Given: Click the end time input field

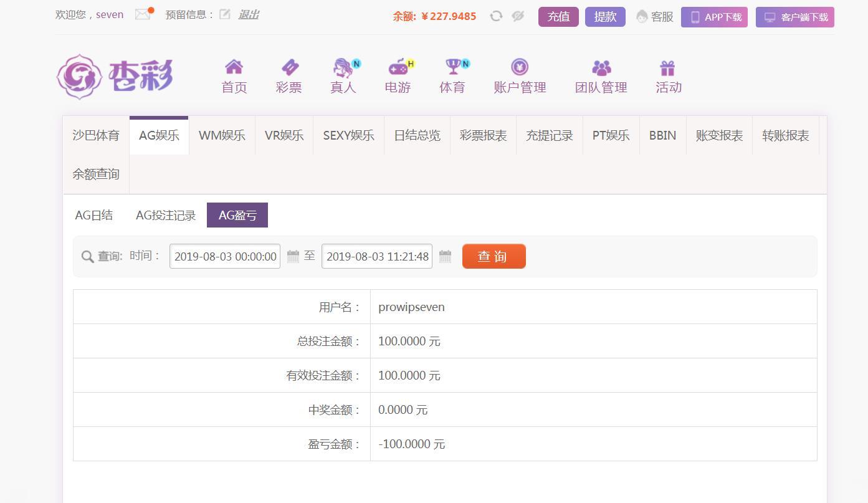Looking at the screenshot, I should [377, 256].
